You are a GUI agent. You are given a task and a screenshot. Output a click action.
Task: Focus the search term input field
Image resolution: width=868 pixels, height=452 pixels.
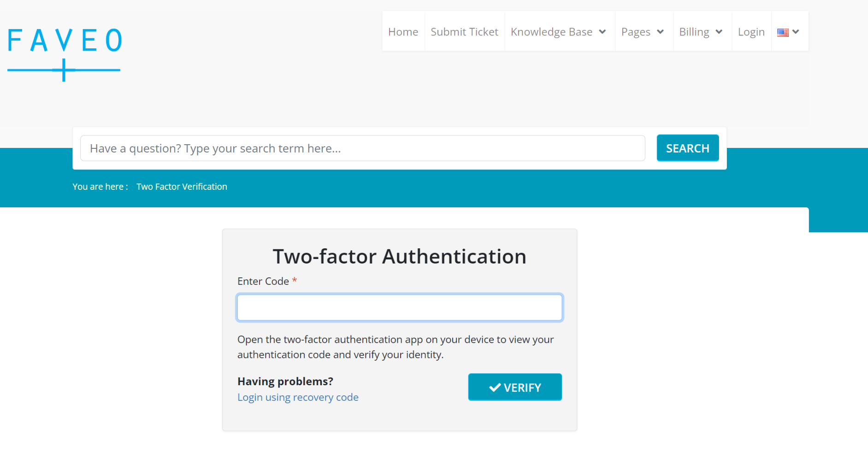(362, 148)
